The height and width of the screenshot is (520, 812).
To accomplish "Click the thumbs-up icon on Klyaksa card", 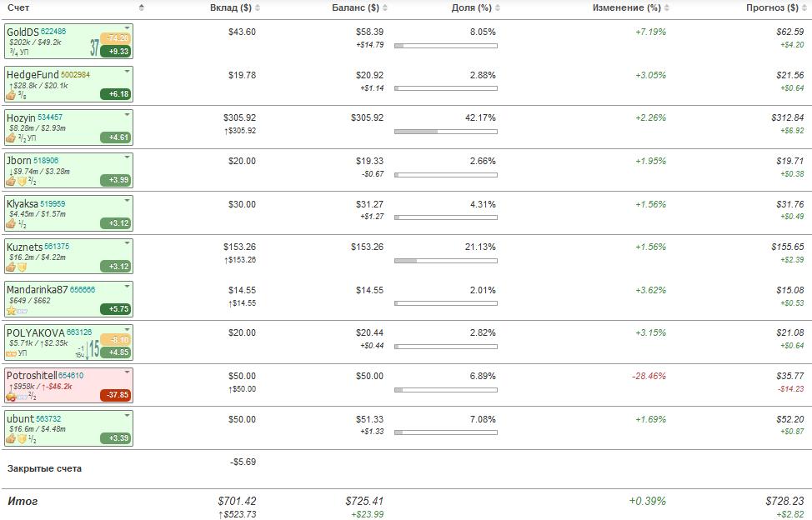I will tap(10, 224).
